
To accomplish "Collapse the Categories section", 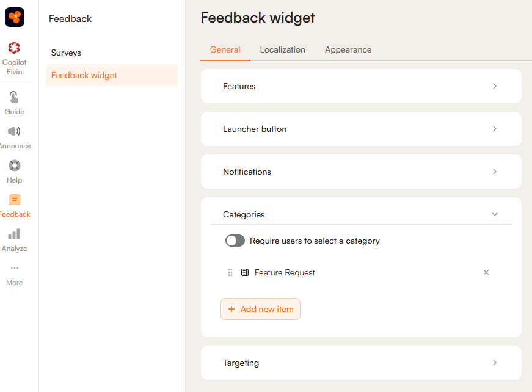I will pos(495,214).
